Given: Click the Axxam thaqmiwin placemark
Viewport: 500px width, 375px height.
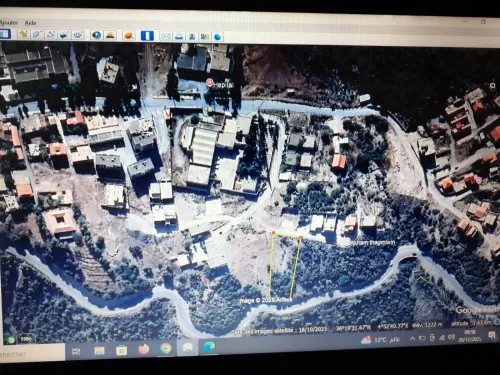Looking at the screenshot, I should click(347, 242).
